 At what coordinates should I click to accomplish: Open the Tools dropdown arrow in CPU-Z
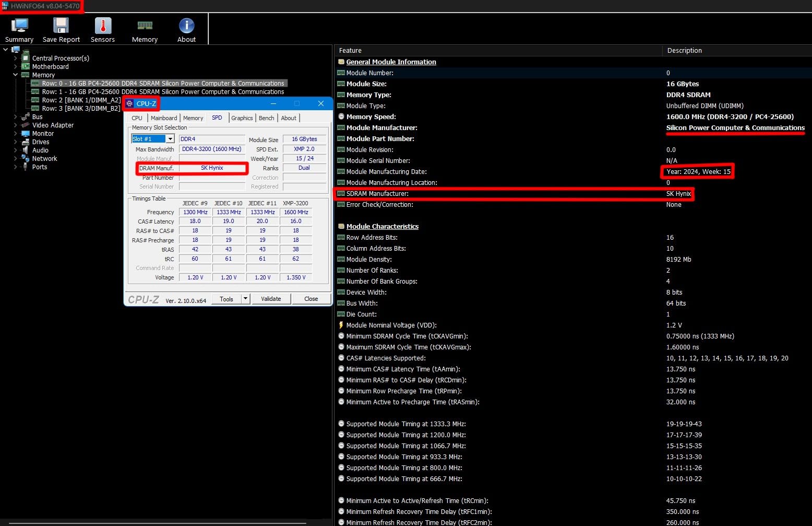[245, 299]
